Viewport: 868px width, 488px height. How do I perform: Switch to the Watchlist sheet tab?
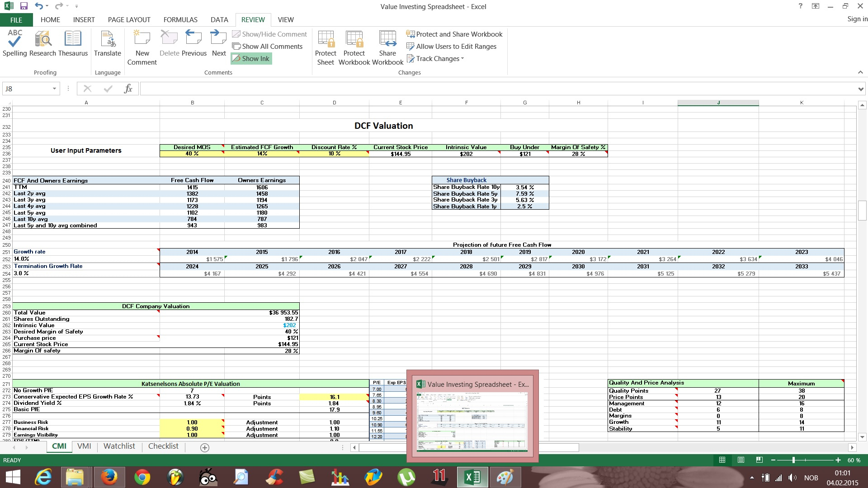(x=119, y=446)
